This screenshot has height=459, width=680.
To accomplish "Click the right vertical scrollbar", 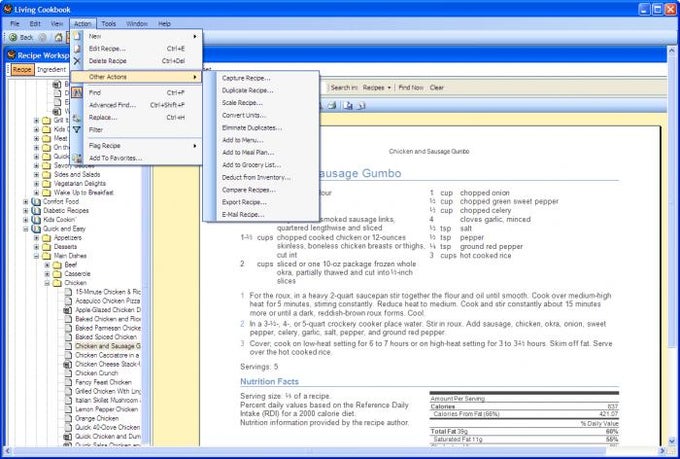I will pyautogui.click(x=672, y=245).
